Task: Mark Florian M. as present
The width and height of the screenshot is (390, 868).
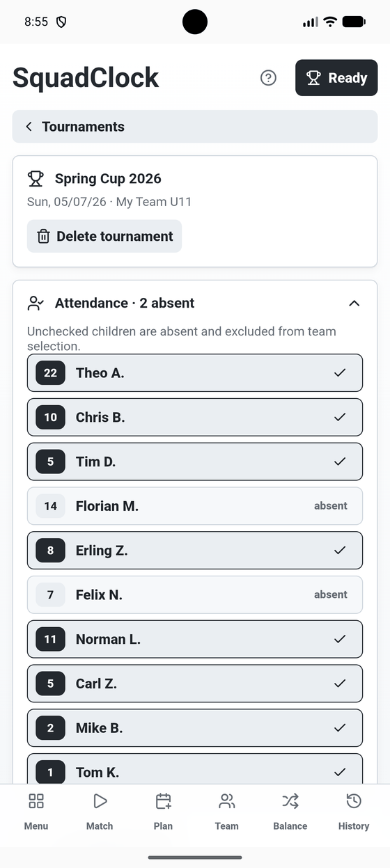Action: point(195,506)
